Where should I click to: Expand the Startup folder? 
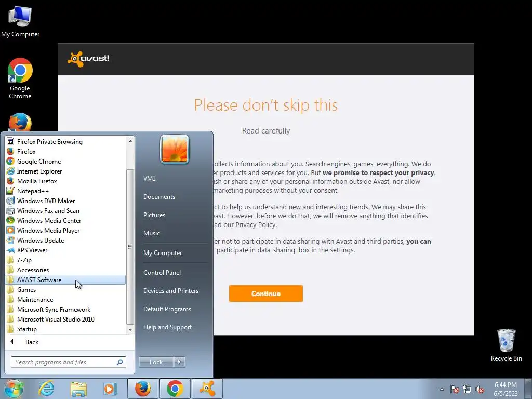point(65,329)
